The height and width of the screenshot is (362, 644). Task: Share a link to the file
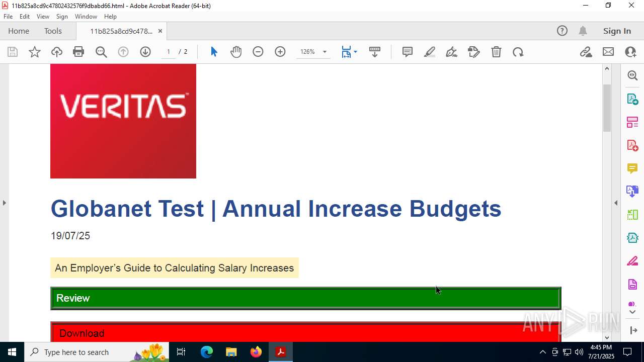click(586, 52)
